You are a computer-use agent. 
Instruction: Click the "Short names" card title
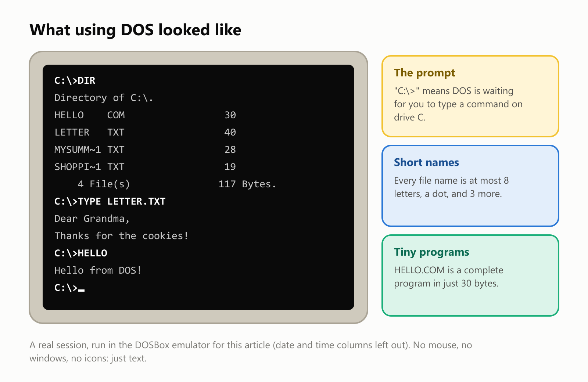(426, 162)
